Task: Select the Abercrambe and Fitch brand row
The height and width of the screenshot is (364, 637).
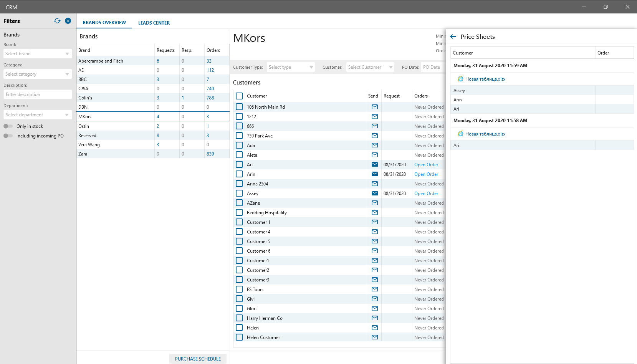Action: coord(153,61)
